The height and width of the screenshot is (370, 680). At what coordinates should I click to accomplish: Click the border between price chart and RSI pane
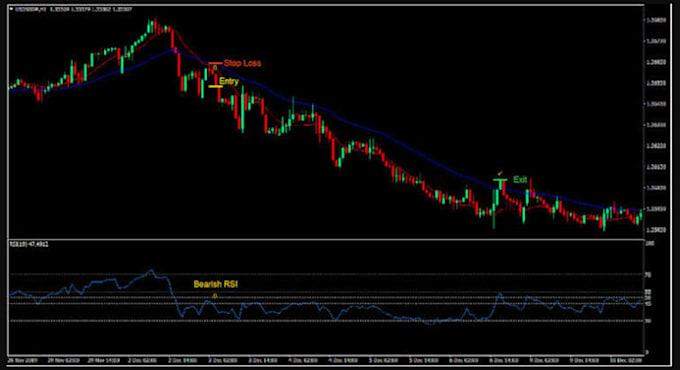325,239
